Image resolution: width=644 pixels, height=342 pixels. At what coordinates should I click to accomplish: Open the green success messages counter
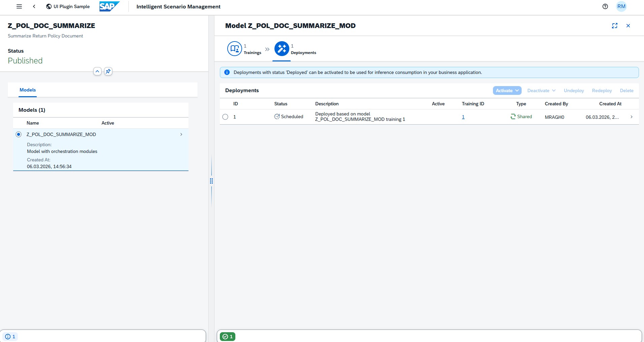228,337
